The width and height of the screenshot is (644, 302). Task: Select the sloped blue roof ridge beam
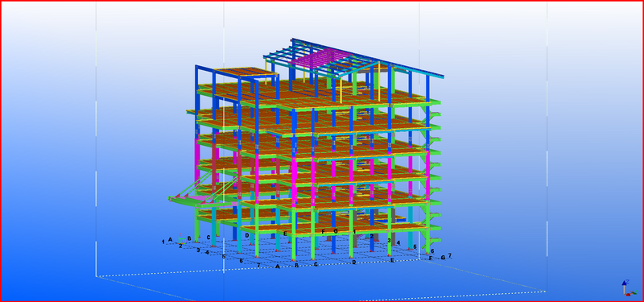tap(368, 58)
